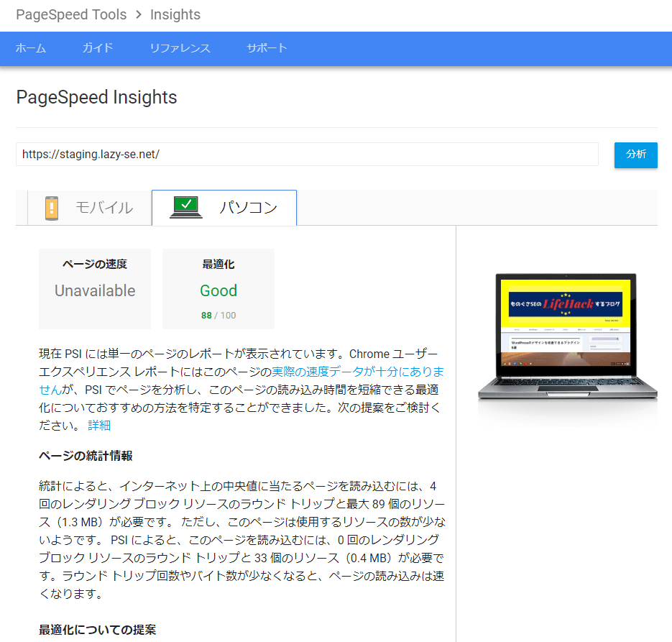Click the Insights breadcrumb link
The image size is (672, 642).
(x=175, y=14)
